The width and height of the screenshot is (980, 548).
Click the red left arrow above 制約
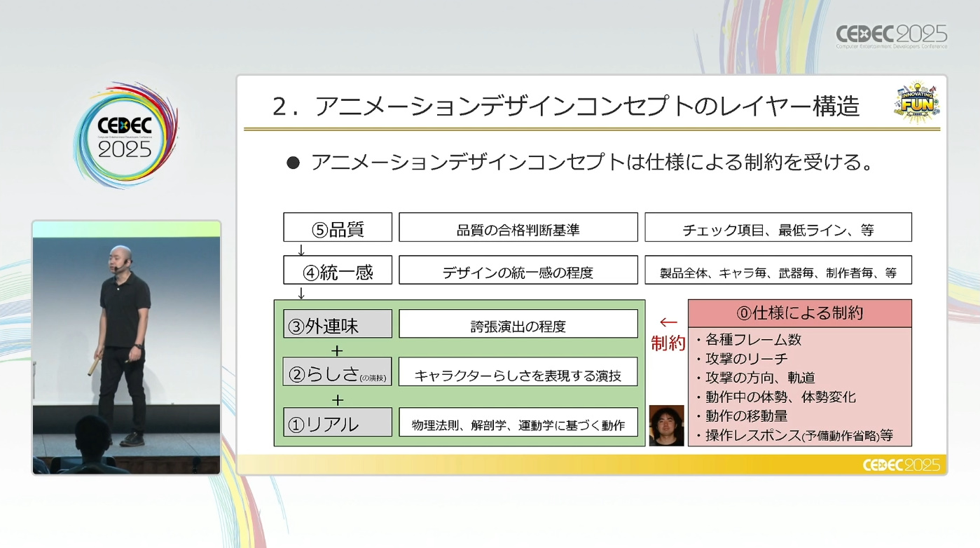[x=668, y=322]
